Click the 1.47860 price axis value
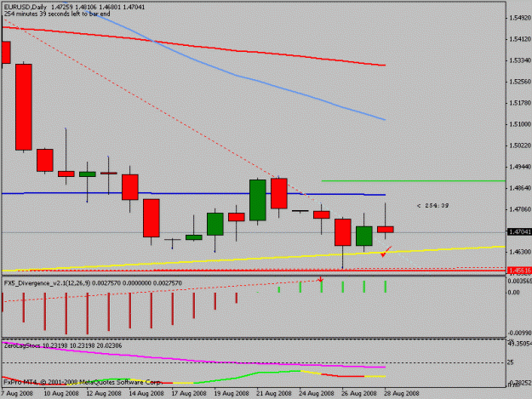 coord(520,209)
